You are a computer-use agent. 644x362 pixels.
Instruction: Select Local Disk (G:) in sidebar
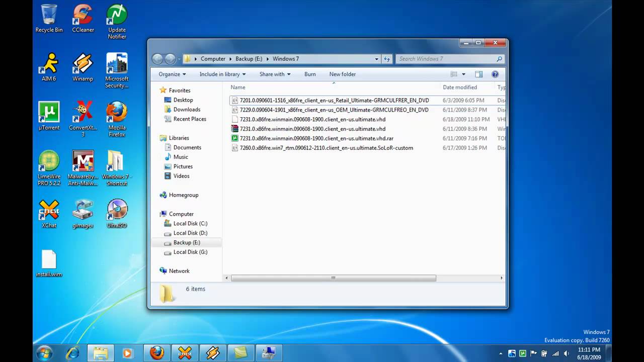click(190, 252)
